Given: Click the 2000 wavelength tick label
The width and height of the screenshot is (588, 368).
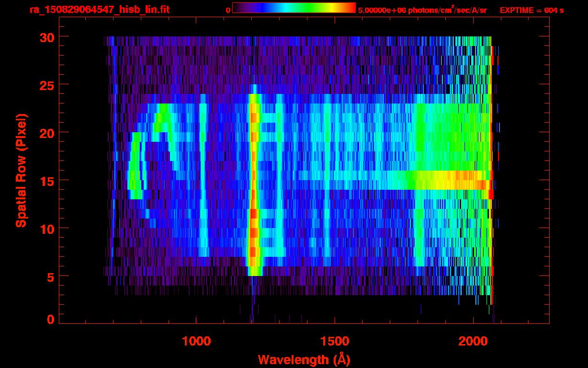Looking at the screenshot, I should (473, 341).
